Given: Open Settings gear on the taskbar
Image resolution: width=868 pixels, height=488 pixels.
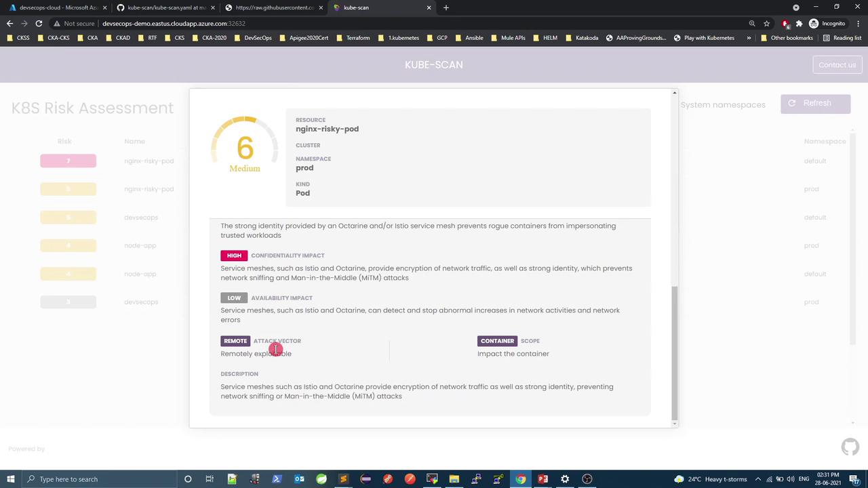Looking at the screenshot, I should 565,479.
